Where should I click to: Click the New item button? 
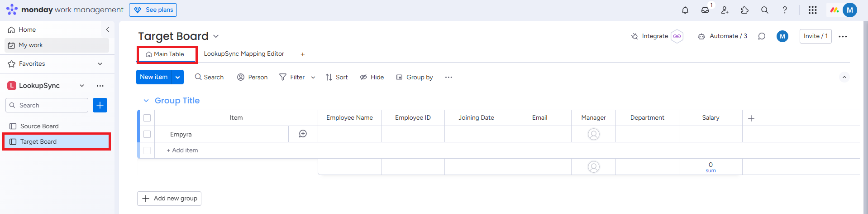tap(154, 77)
